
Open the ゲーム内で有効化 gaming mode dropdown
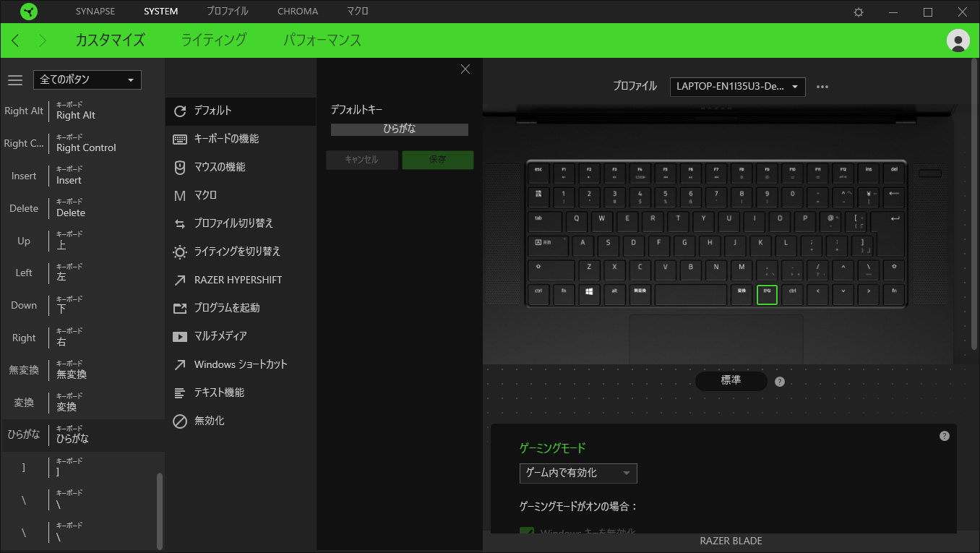[578, 473]
